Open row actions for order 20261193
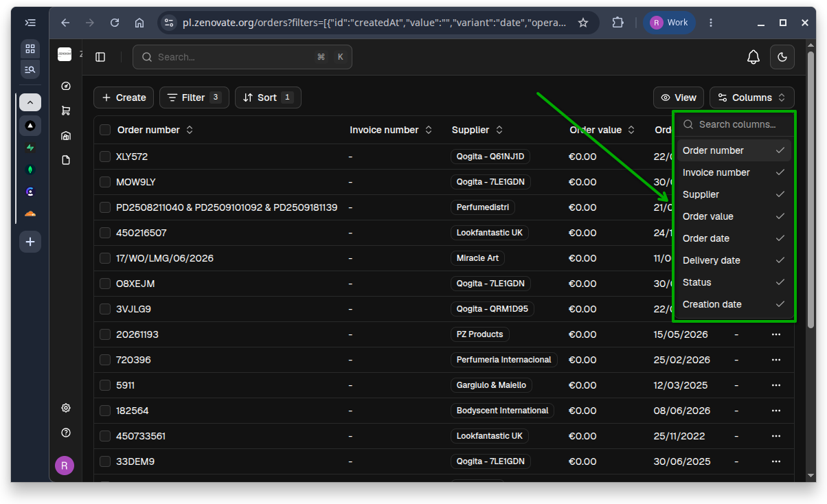Screen dimensions: 827x504 pos(776,334)
